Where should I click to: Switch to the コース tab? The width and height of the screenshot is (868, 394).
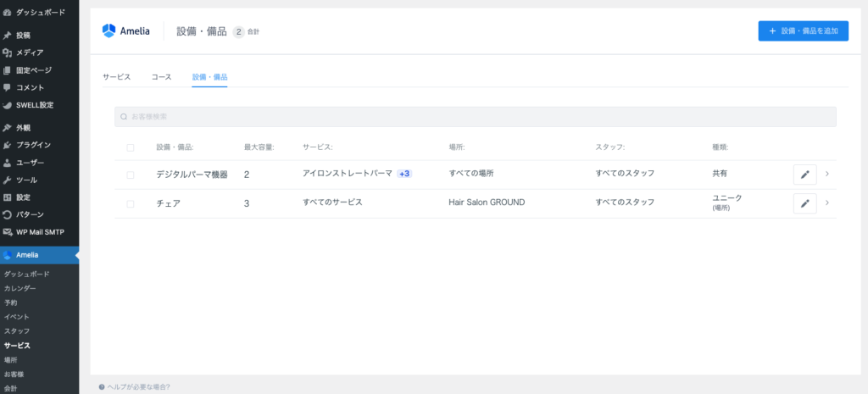(161, 77)
